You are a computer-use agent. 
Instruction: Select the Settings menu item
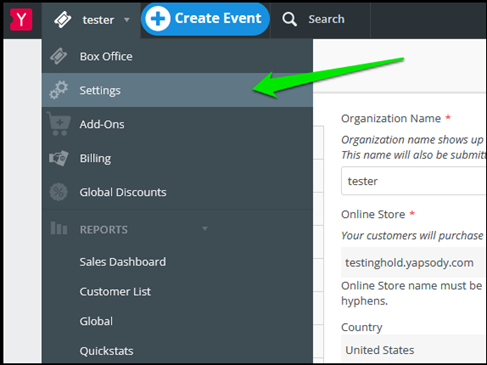coord(177,90)
